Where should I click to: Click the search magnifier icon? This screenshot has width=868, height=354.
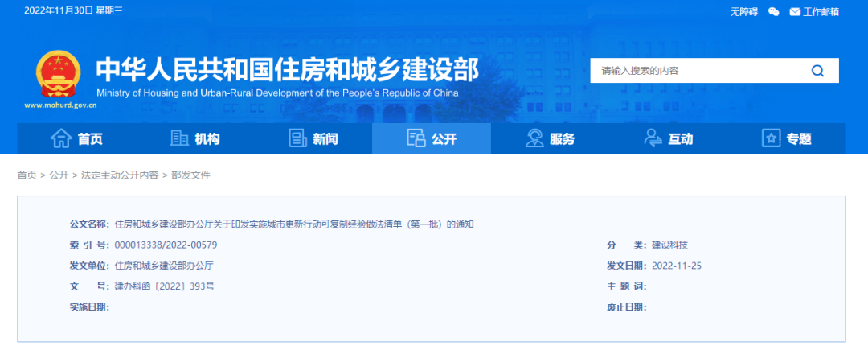pos(817,71)
